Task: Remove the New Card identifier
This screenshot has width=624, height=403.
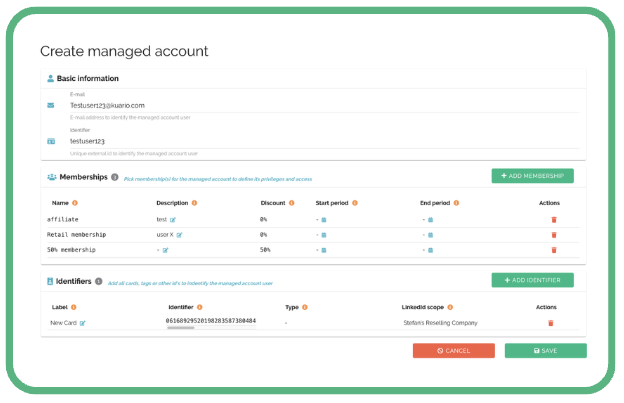Action: pos(549,323)
